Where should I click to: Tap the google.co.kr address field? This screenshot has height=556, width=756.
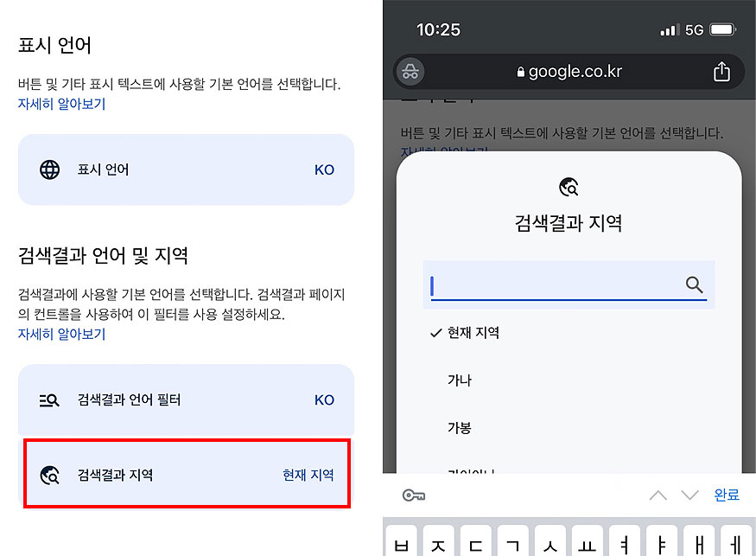pyautogui.click(x=569, y=72)
